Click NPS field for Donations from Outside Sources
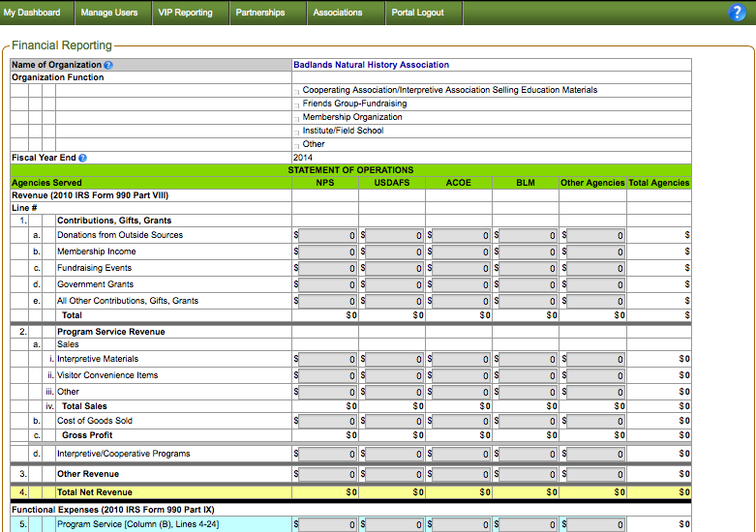 [x=328, y=235]
